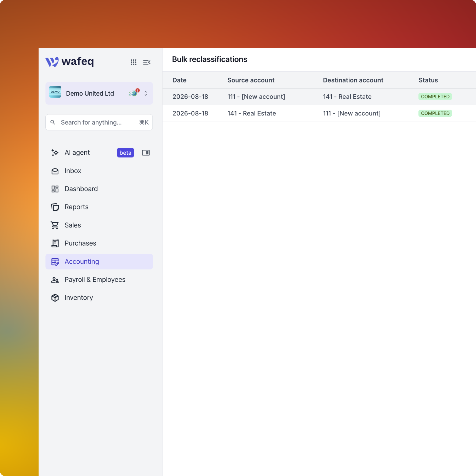Open the Inbox envelope icon
Viewport: 476px width, 476px height.
pyautogui.click(x=55, y=171)
